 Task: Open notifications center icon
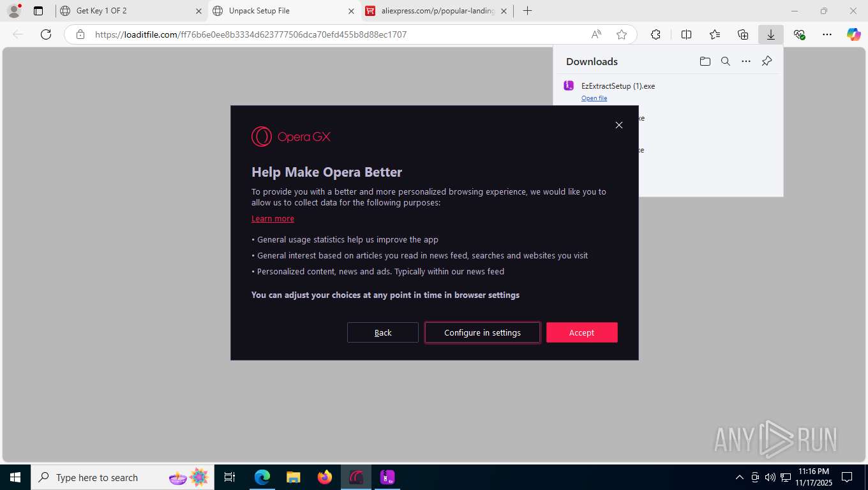tap(847, 477)
